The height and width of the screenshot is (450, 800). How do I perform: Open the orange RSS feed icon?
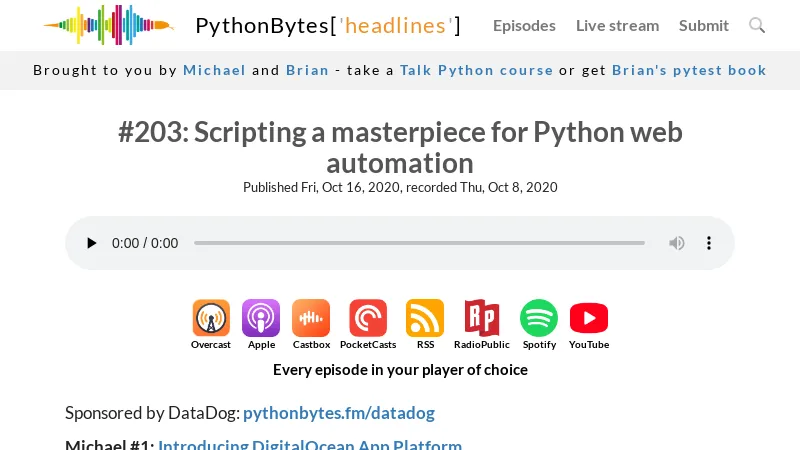pos(425,319)
